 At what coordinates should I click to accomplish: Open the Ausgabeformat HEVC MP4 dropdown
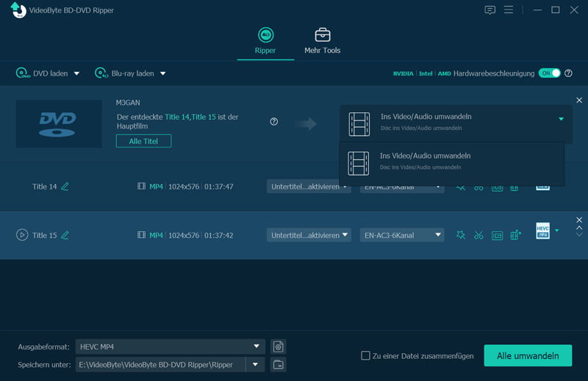pos(171,347)
